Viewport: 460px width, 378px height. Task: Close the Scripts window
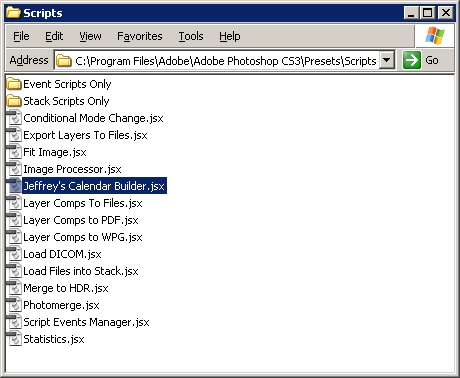pyautogui.click(x=446, y=13)
